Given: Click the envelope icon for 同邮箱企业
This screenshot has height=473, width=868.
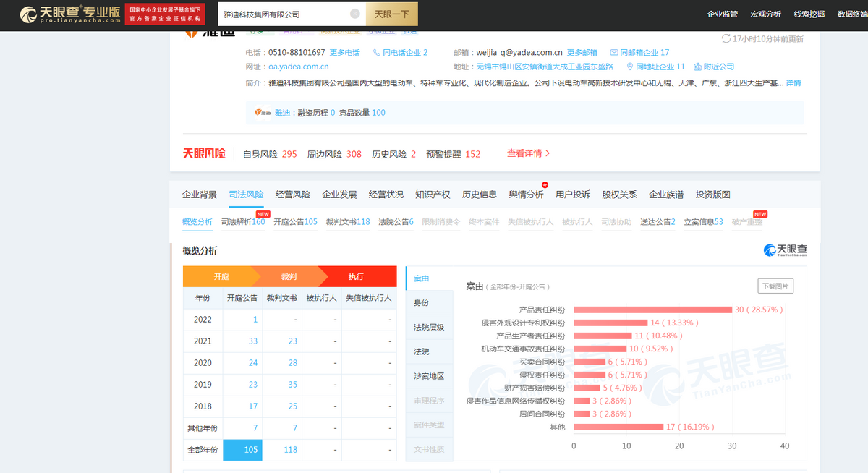Looking at the screenshot, I should pyautogui.click(x=614, y=53).
